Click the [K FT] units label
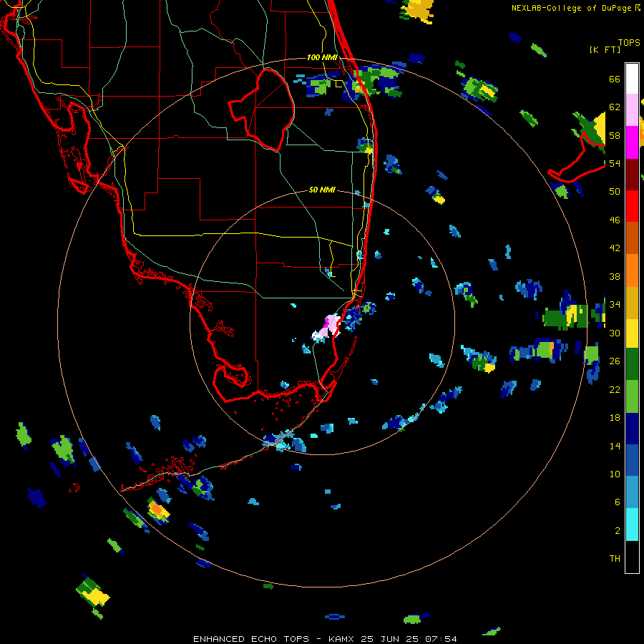The image size is (644, 644). [605, 49]
